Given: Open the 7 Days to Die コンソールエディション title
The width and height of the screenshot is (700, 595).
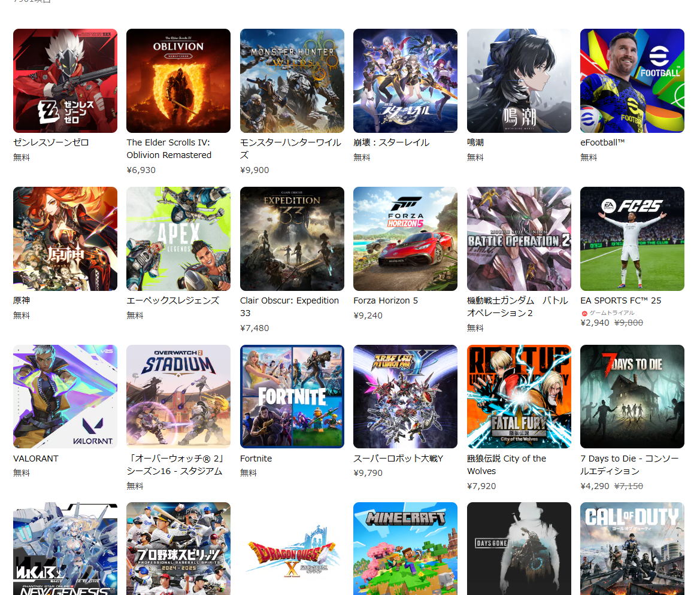Looking at the screenshot, I should pos(629,465).
